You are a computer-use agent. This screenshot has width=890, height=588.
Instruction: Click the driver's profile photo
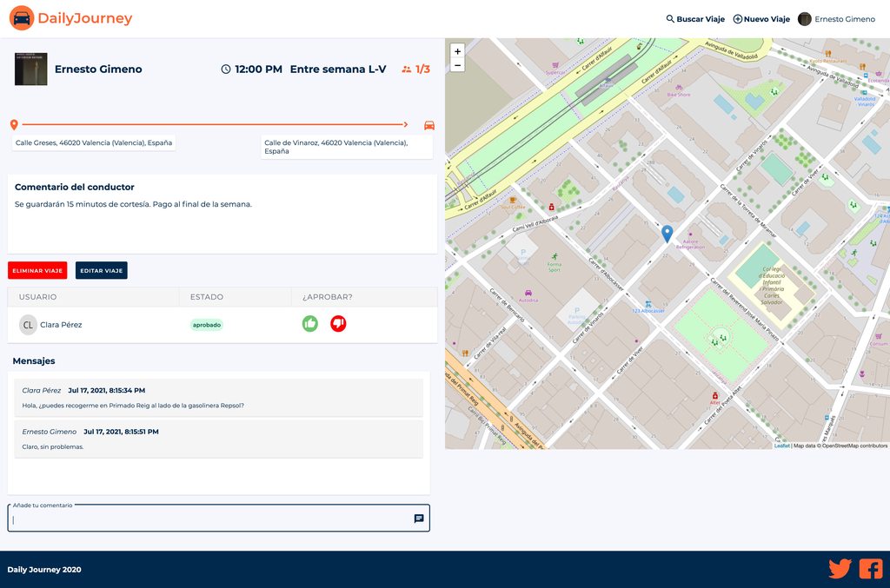coord(30,69)
